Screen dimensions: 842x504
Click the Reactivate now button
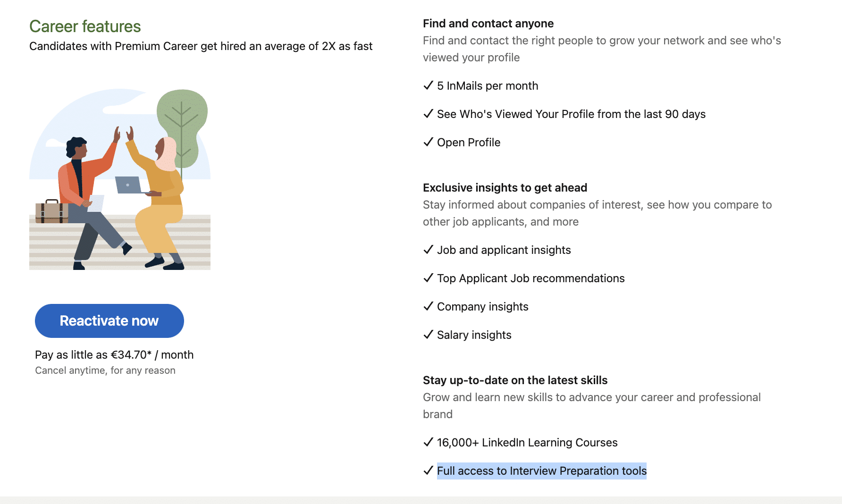[x=109, y=320]
